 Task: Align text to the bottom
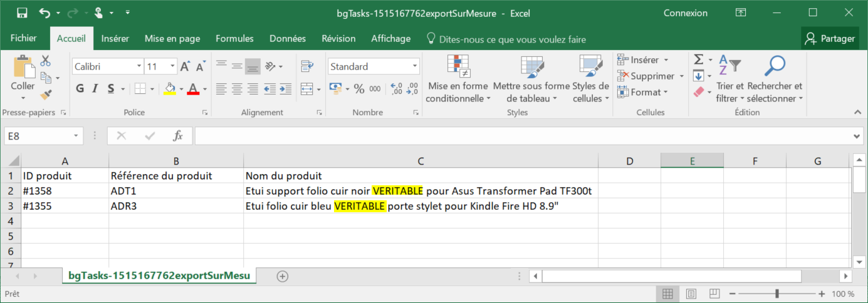click(x=253, y=66)
